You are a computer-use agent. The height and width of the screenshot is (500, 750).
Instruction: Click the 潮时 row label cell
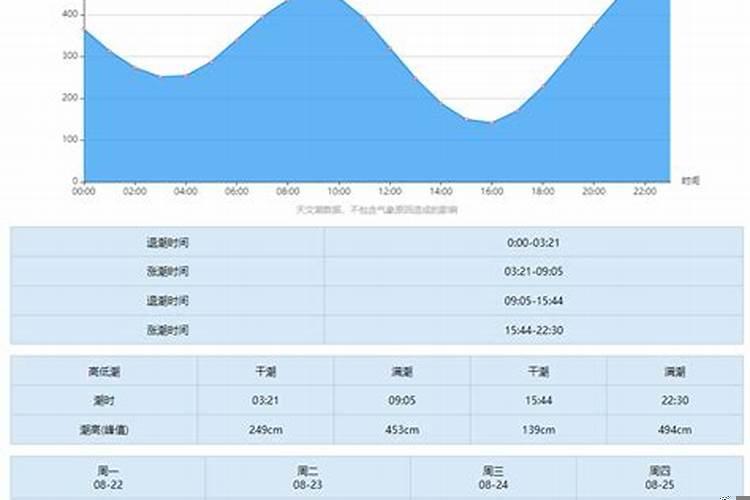pyautogui.click(x=104, y=401)
